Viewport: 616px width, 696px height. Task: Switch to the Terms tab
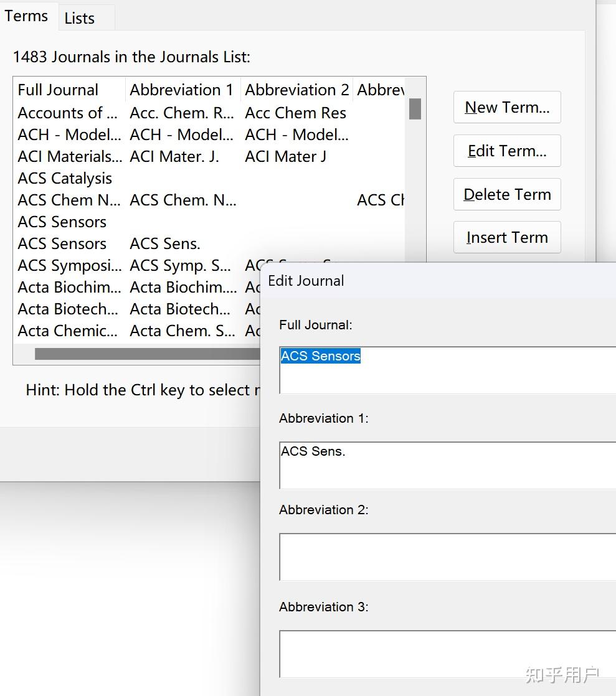point(26,16)
